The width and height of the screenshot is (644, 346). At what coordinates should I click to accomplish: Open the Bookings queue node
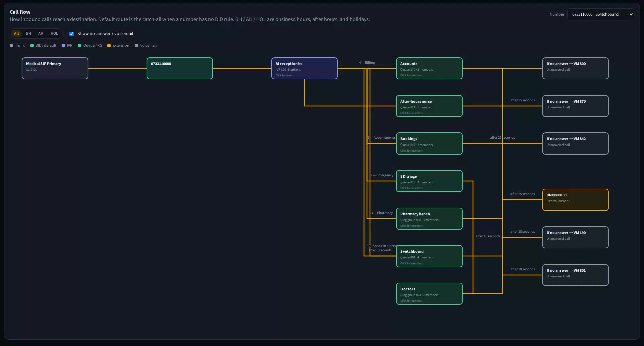tap(429, 143)
